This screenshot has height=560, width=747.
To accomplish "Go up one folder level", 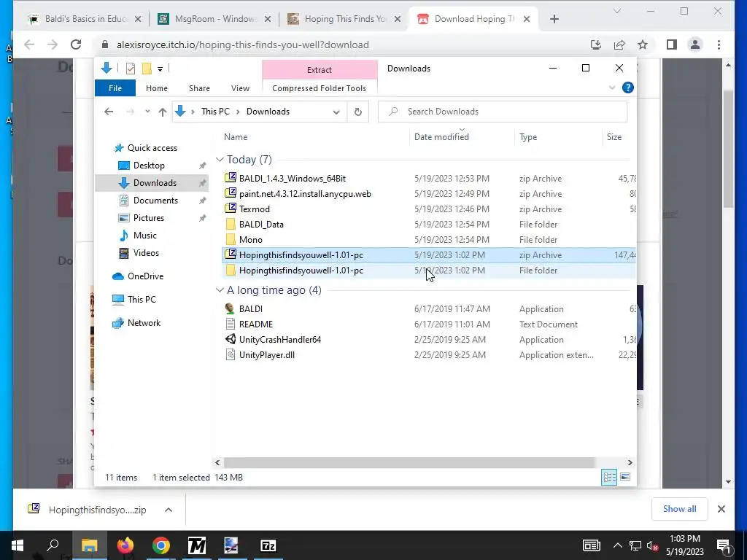I will (x=163, y=112).
